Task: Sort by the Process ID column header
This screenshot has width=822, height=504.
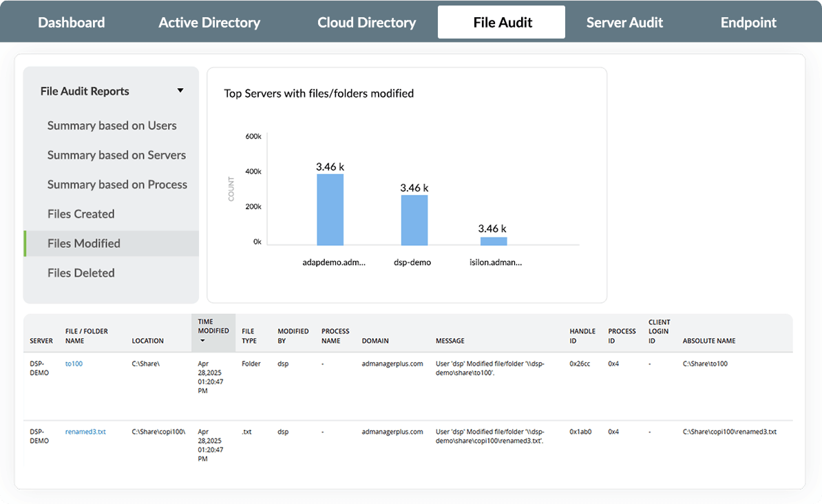Action: pos(622,336)
